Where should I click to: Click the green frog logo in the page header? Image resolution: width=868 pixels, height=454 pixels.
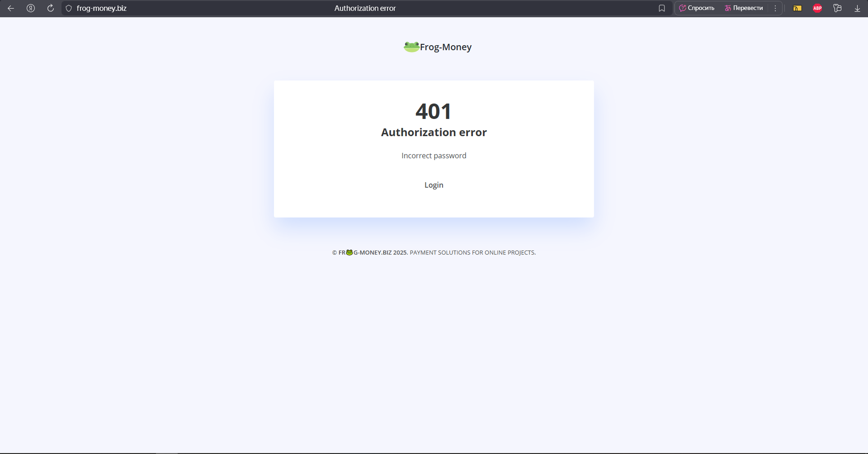coord(411,47)
